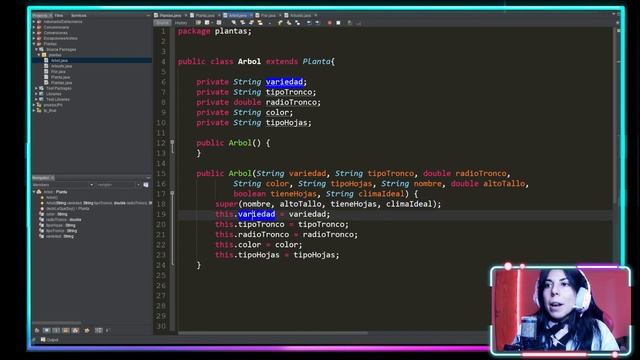Collapse the Plantas project node
The image size is (640, 360).
34,44
